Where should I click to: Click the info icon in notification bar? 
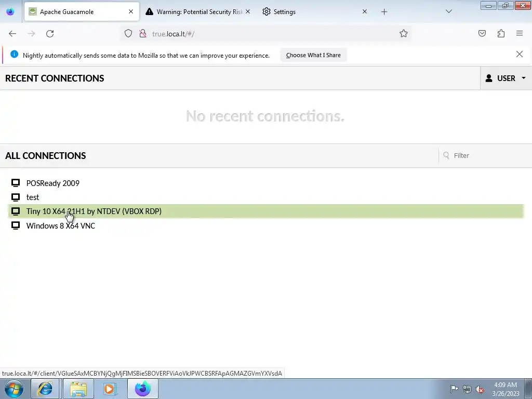point(14,54)
